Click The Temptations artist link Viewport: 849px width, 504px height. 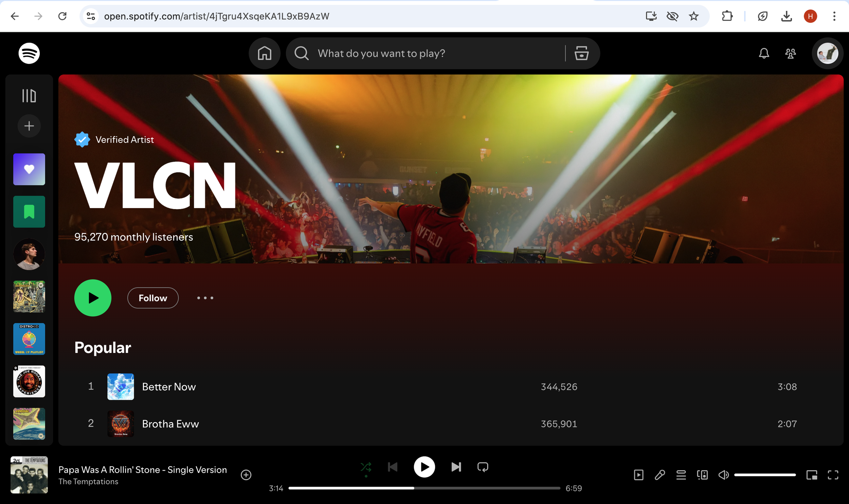click(x=88, y=482)
